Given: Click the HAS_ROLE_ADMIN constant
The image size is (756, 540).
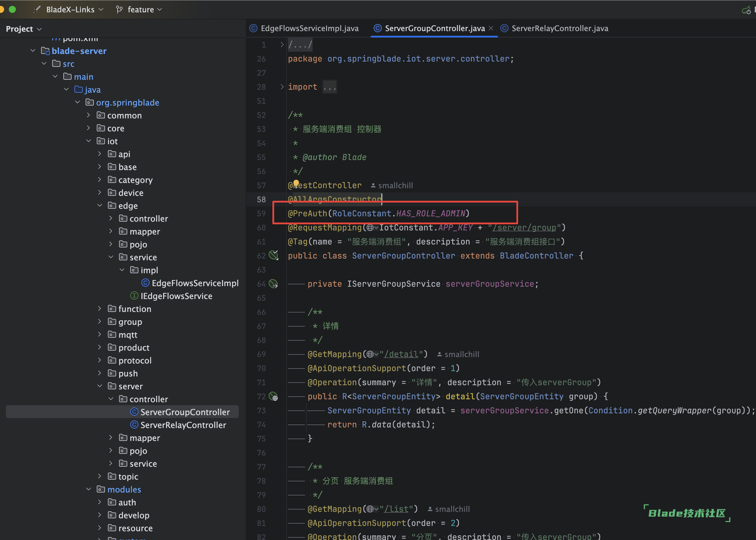Looking at the screenshot, I should [x=431, y=213].
